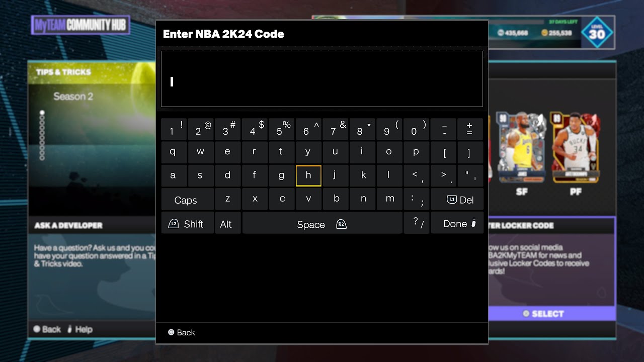The height and width of the screenshot is (362, 644).
Task: Toggle the Alt key
Action: tap(227, 223)
